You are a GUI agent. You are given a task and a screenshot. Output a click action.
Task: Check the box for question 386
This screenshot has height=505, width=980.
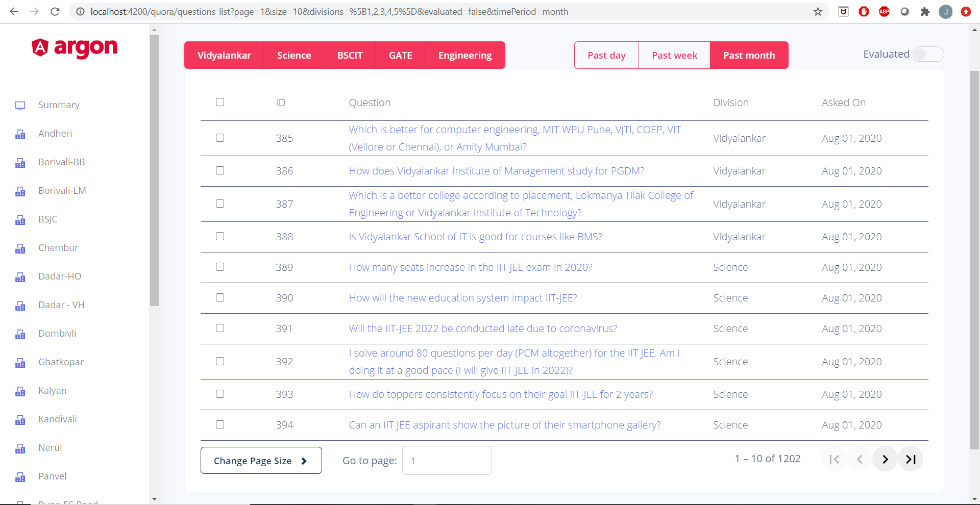(x=220, y=170)
